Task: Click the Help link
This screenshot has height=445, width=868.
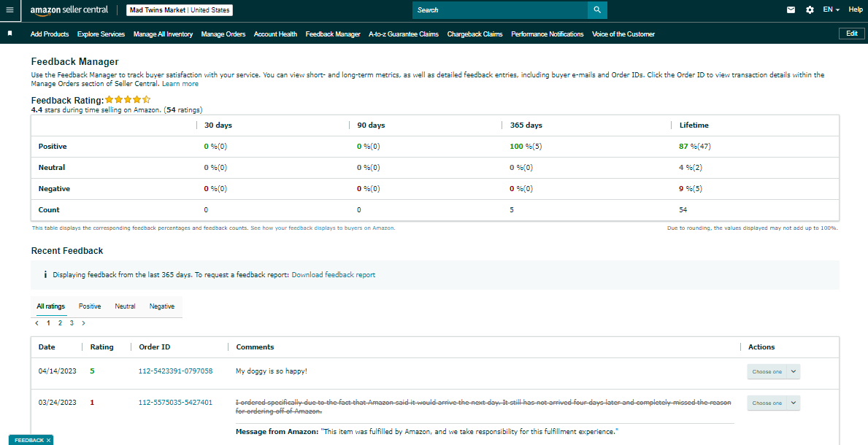Action: point(856,10)
